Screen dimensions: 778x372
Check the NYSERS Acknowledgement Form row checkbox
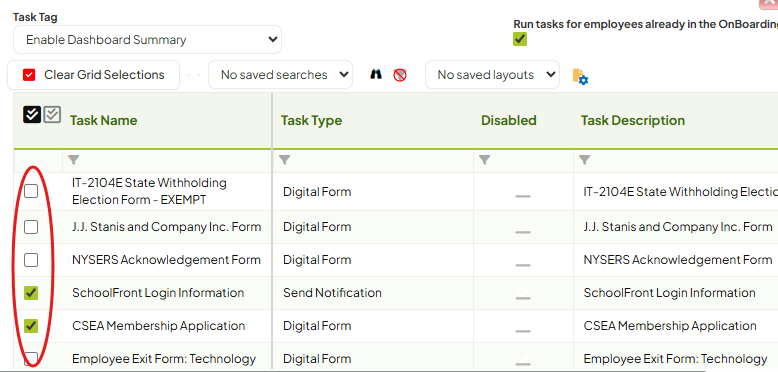click(x=31, y=260)
